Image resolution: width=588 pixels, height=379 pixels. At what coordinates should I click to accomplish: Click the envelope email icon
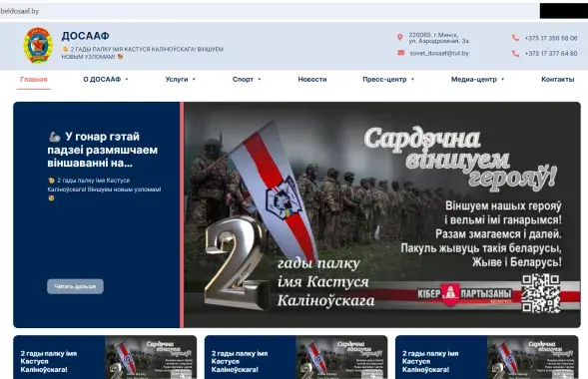pos(400,53)
